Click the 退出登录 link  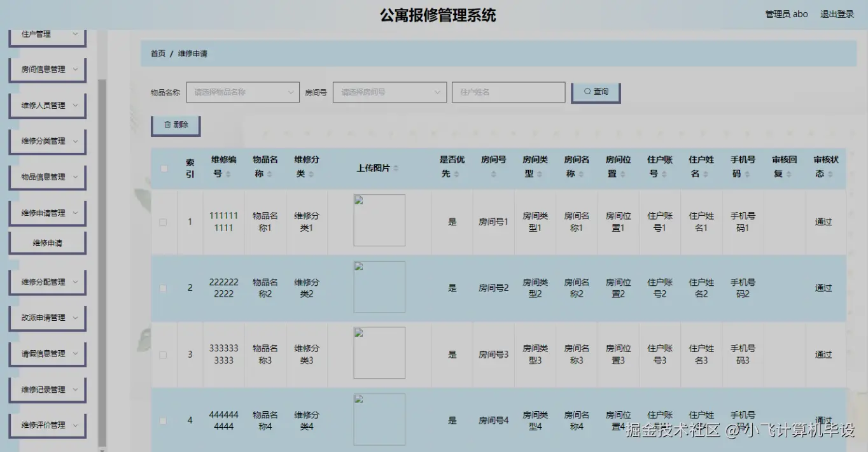click(837, 13)
